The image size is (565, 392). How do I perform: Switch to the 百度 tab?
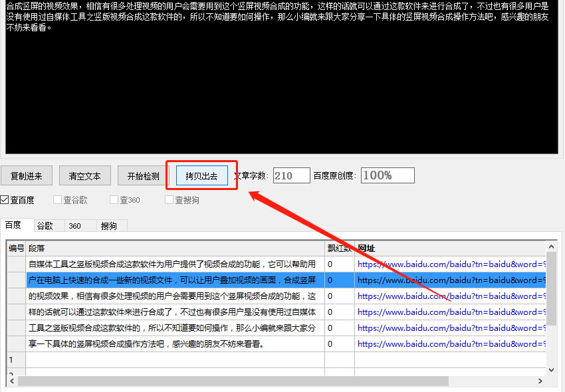pos(17,225)
